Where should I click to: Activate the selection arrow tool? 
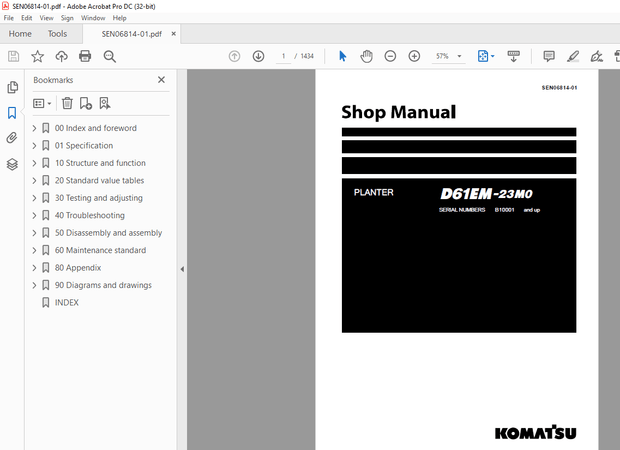pyautogui.click(x=342, y=56)
